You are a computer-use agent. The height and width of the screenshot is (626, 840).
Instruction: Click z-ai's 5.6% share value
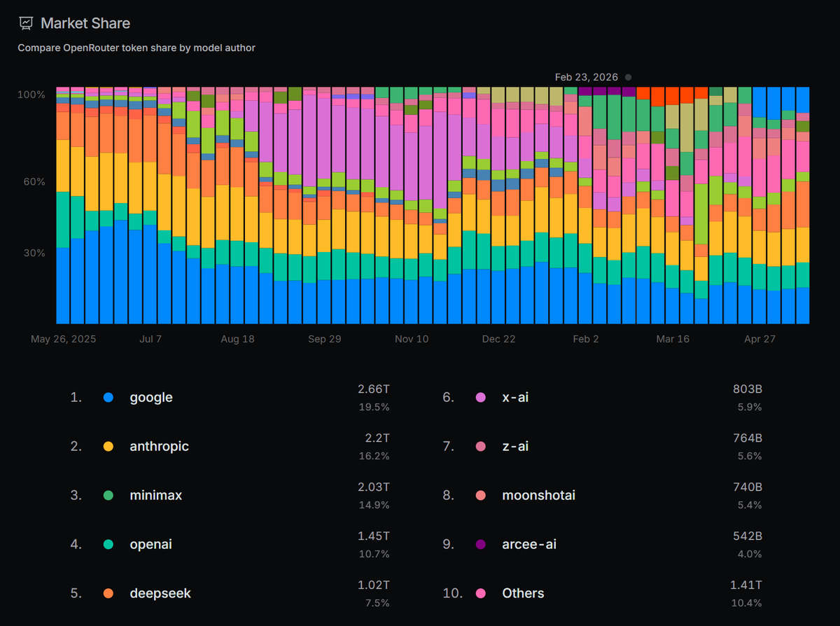(750, 456)
